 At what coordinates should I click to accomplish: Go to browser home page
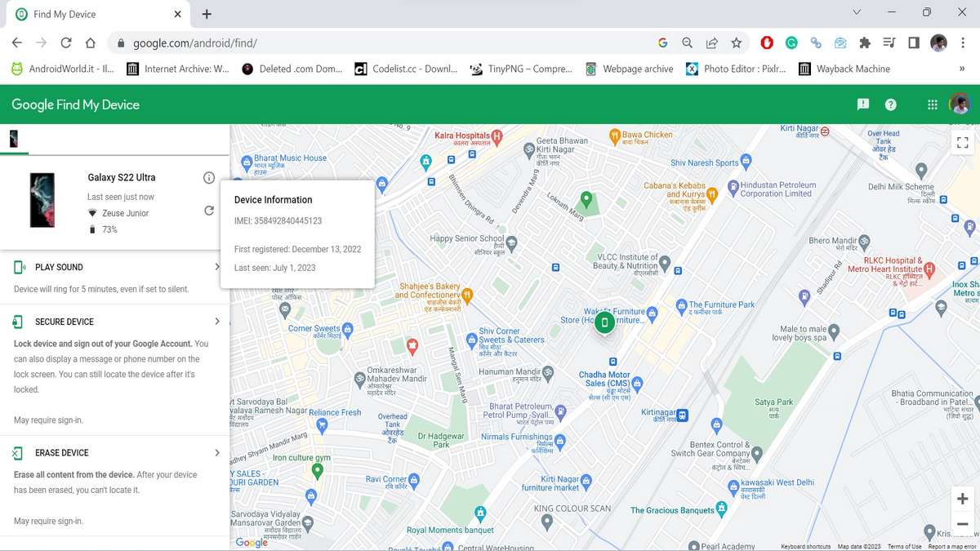tap(91, 42)
